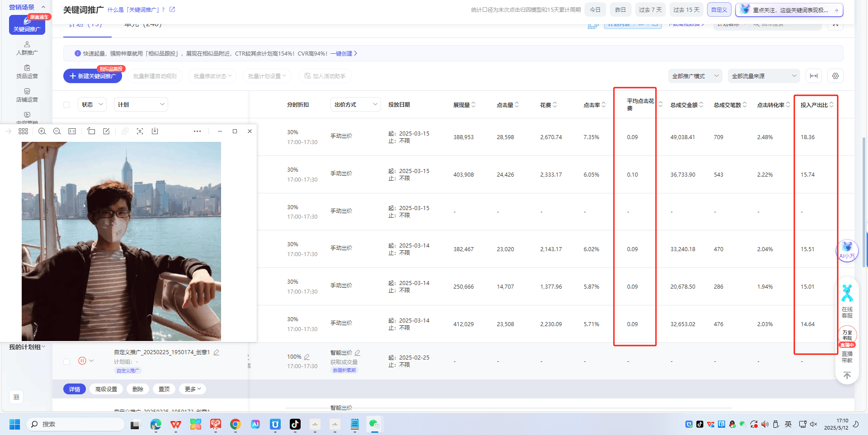Click the save/download icon in image viewer
The image size is (868, 435).
coord(155,131)
